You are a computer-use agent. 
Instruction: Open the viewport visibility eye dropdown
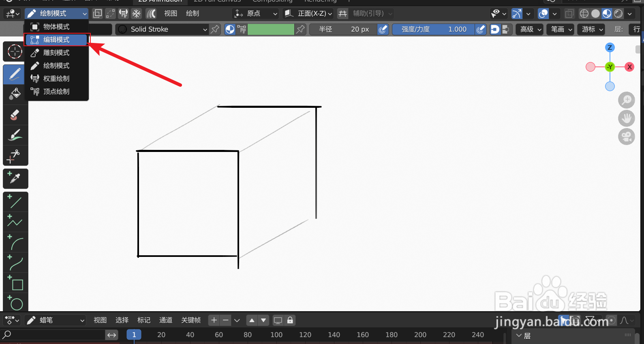499,14
